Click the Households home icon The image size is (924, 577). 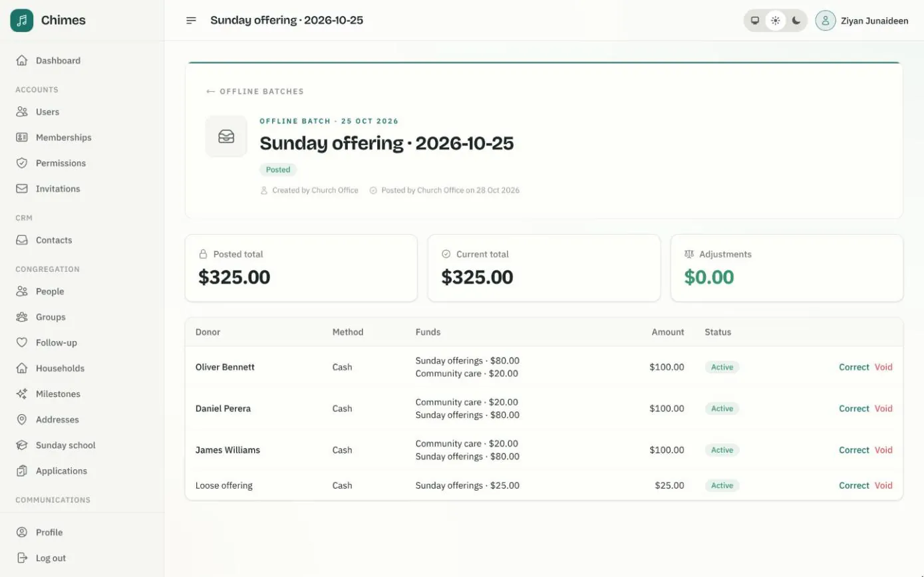click(x=22, y=368)
